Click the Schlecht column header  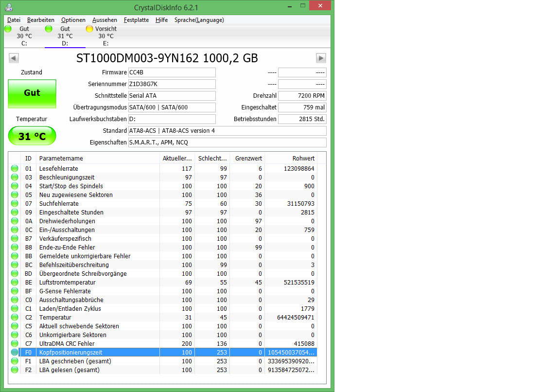(212, 158)
